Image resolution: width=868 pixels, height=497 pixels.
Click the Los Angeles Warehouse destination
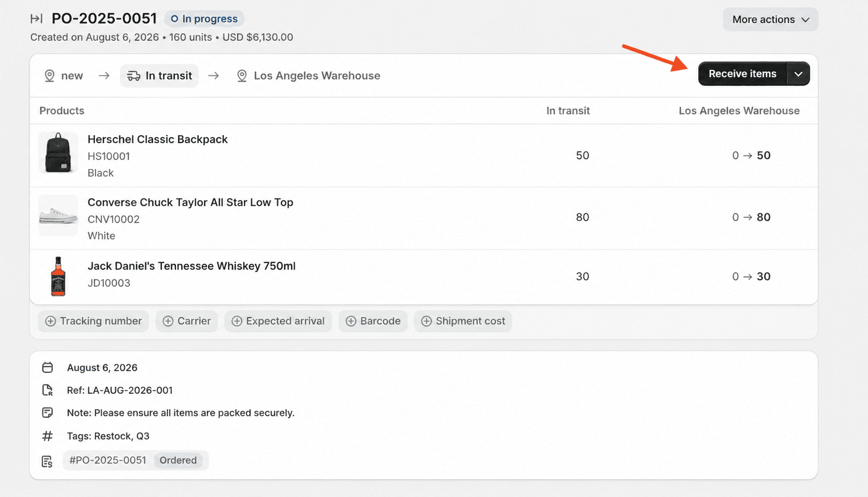coord(317,75)
